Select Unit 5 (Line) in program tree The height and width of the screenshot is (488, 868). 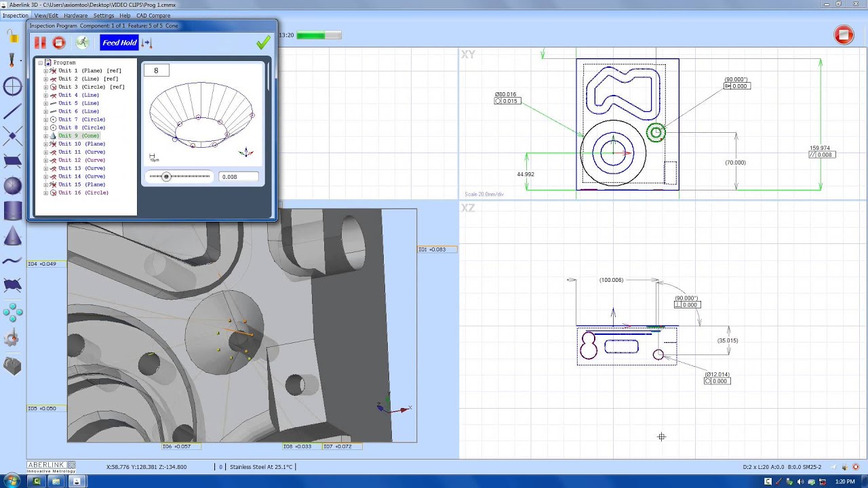(79, 103)
